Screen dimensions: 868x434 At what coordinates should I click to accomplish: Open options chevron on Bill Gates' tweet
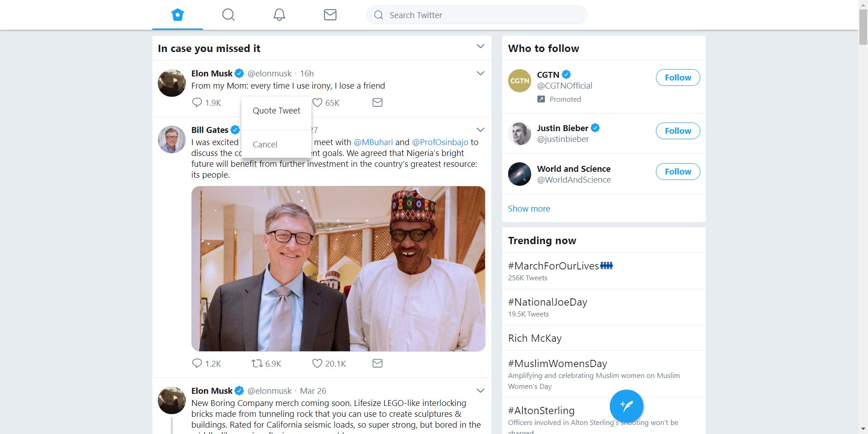(x=481, y=130)
